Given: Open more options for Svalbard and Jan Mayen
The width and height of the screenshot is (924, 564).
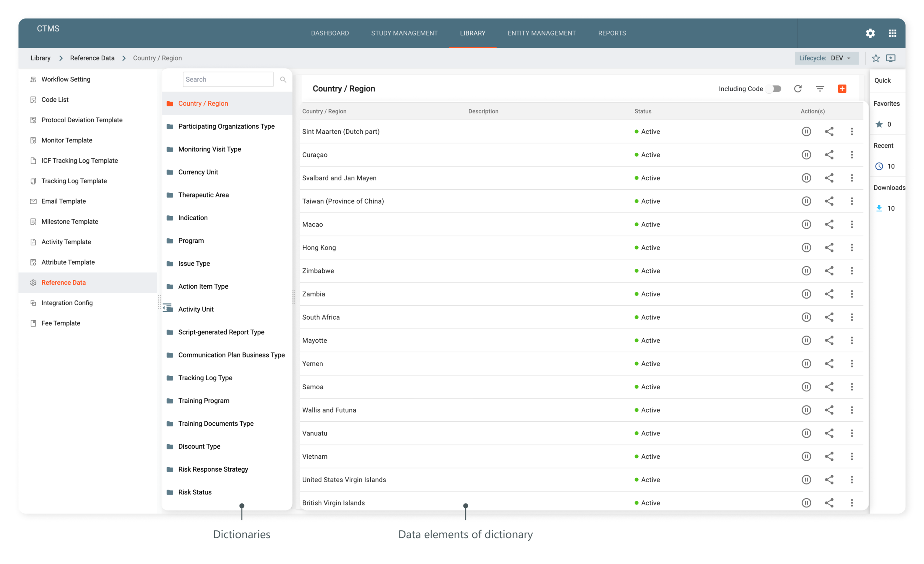Looking at the screenshot, I should pyautogui.click(x=852, y=178).
